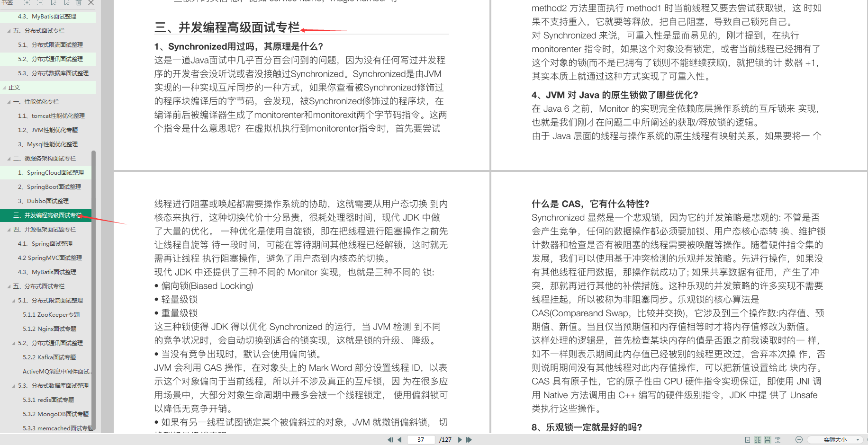Jump to the last page
Screen dimensions: 868x445
point(469,440)
